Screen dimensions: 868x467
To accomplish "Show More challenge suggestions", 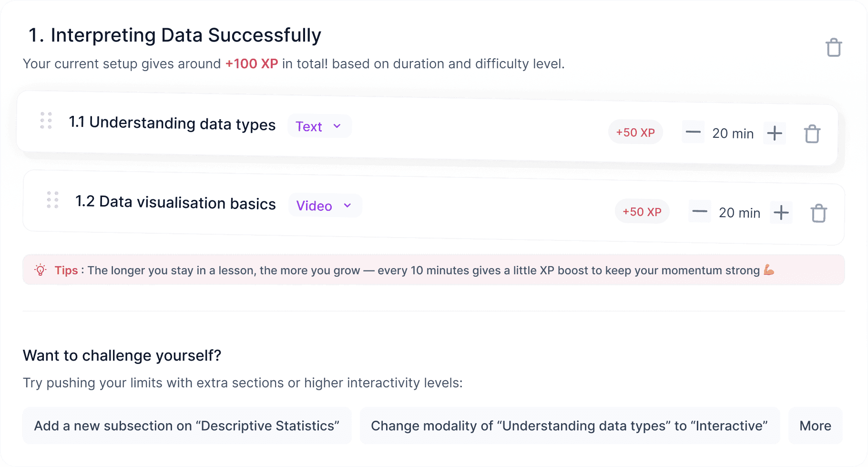I will [815, 425].
